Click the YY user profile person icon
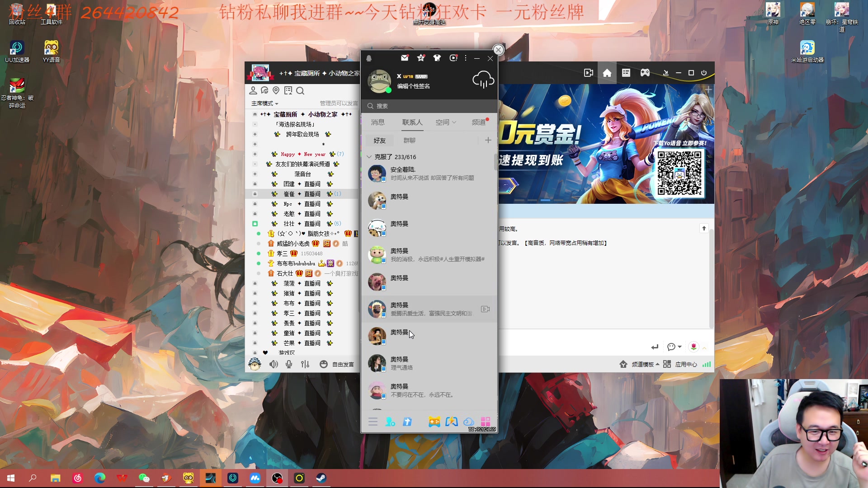 253,91
